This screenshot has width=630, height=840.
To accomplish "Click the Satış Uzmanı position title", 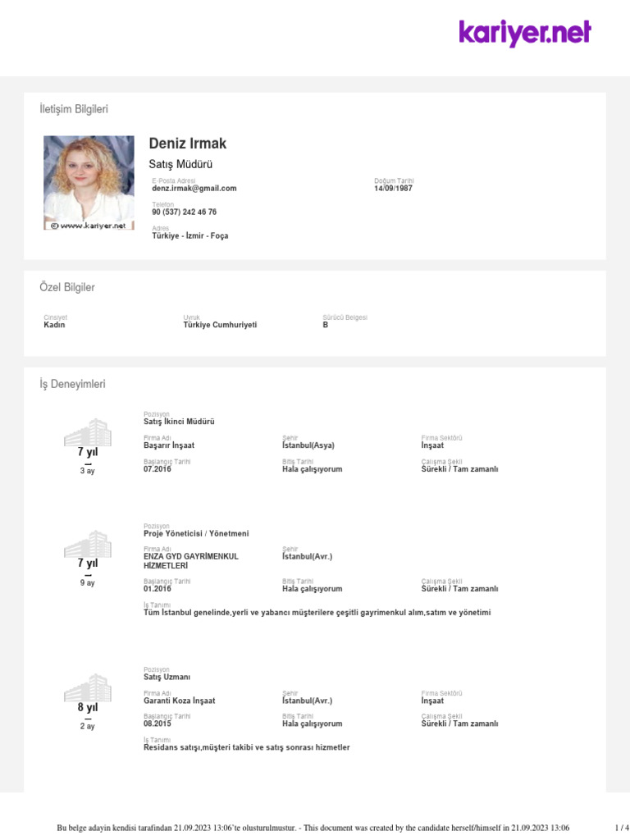I will 167,677.
